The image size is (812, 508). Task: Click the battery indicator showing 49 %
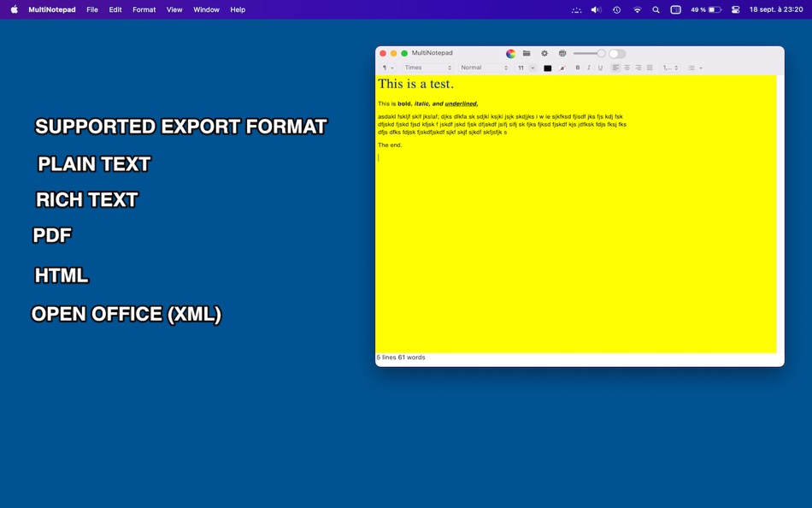(x=706, y=9)
